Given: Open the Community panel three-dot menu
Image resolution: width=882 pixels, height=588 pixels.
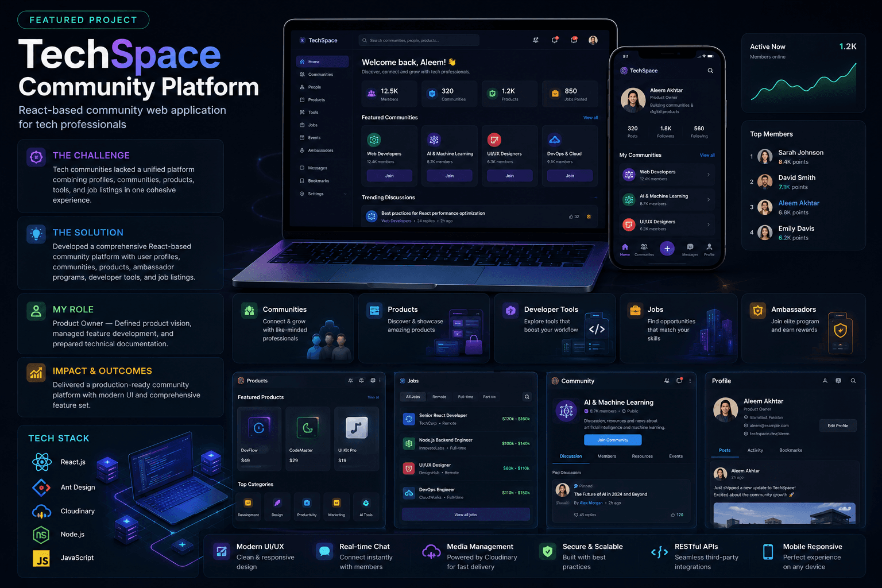Looking at the screenshot, I should (690, 381).
